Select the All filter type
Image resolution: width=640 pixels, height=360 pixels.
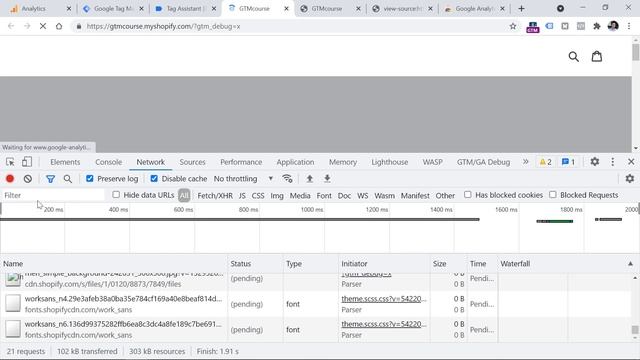(x=184, y=196)
